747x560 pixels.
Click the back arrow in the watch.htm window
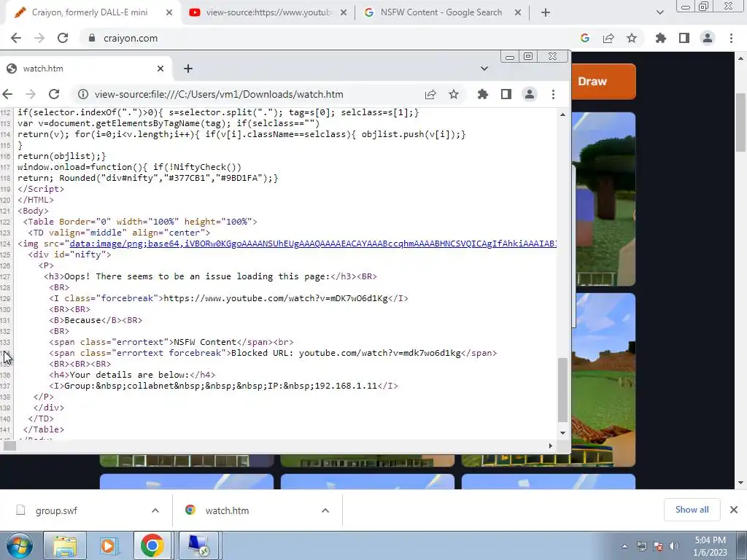7,94
